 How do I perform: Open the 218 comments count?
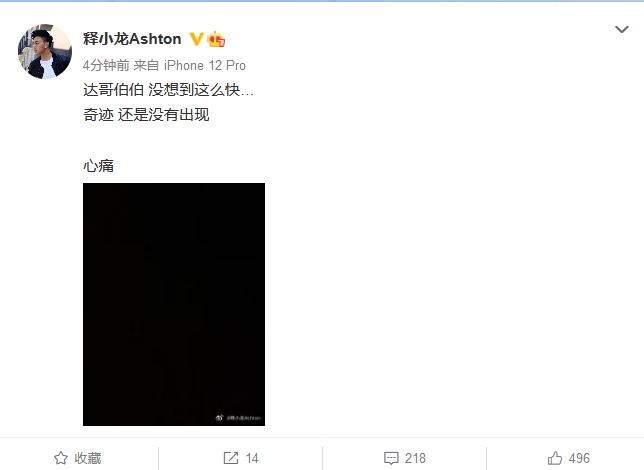[415, 458]
